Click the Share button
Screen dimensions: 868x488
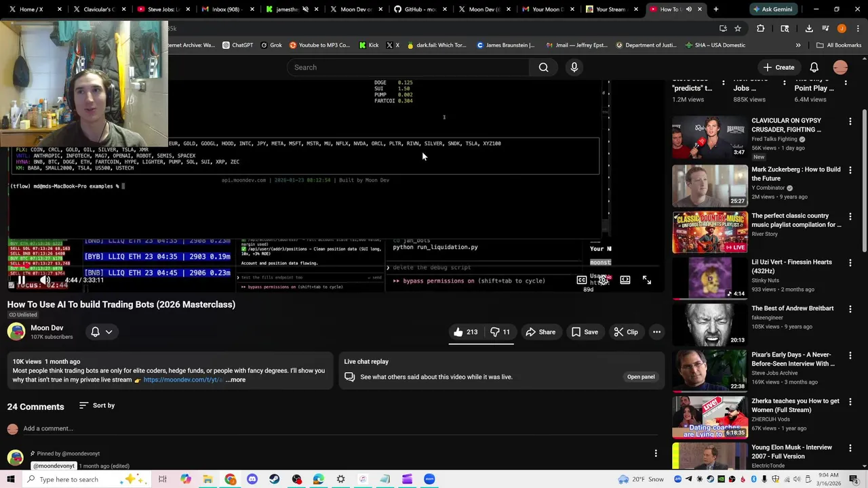[x=540, y=332]
